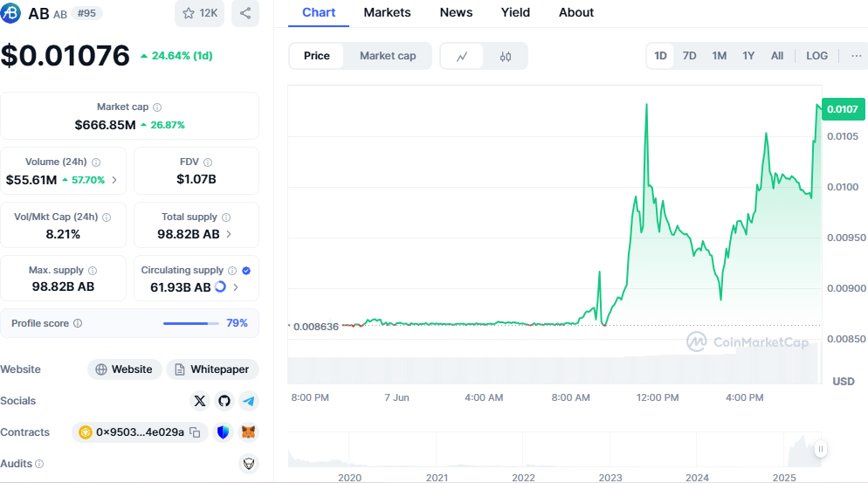Select 7D time range
868x483 pixels.
click(x=689, y=56)
